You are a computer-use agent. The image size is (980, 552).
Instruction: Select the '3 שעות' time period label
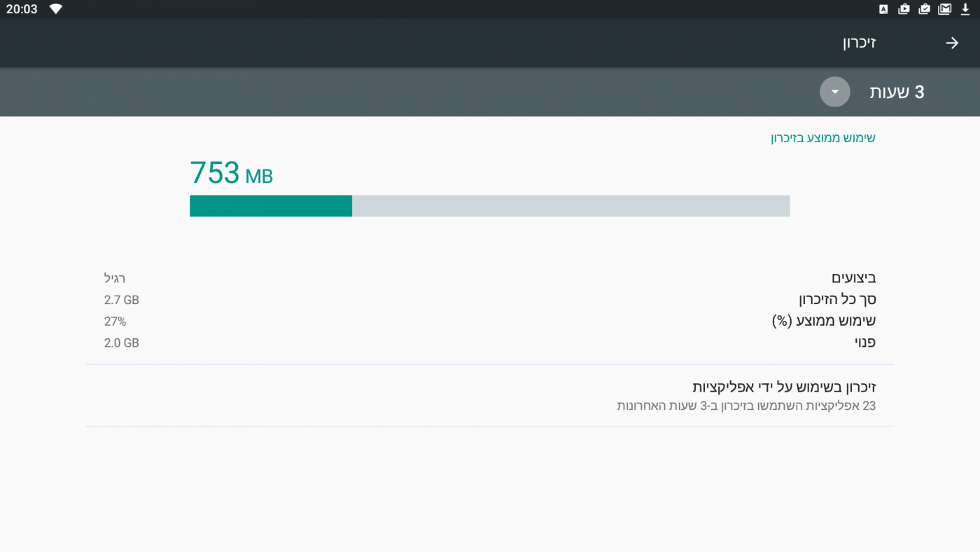point(897,92)
